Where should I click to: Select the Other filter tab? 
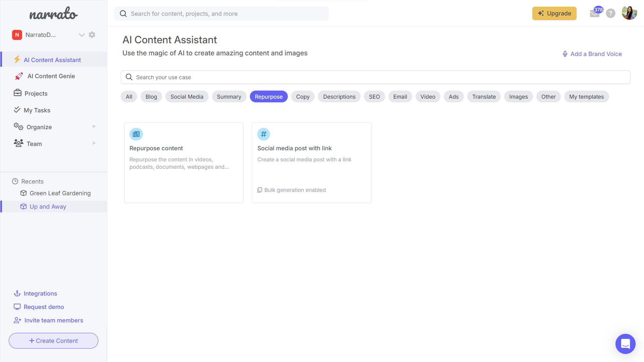click(548, 97)
